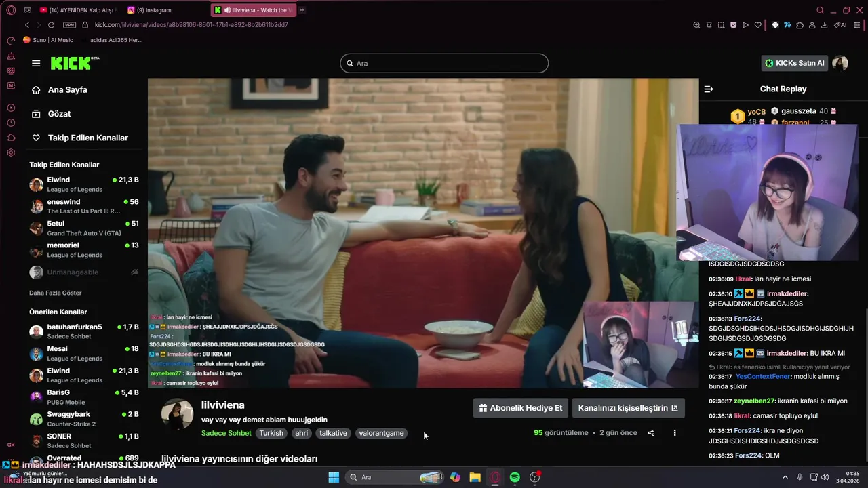
Task: Share the video with share icon
Action: [x=651, y=433]
